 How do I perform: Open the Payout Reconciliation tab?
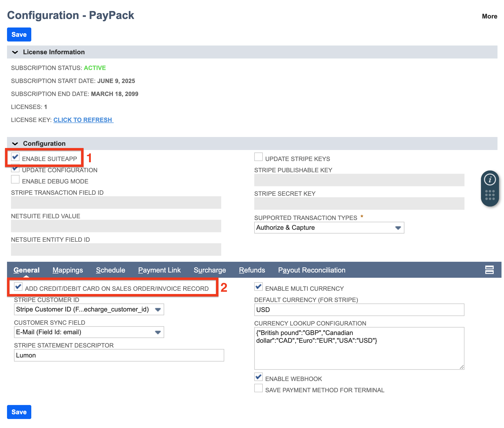click(x=312, y=270)
